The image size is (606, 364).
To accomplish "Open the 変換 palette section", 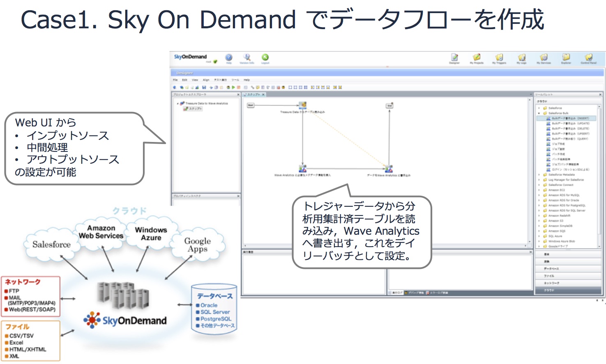I will click(x=568, y=261).
